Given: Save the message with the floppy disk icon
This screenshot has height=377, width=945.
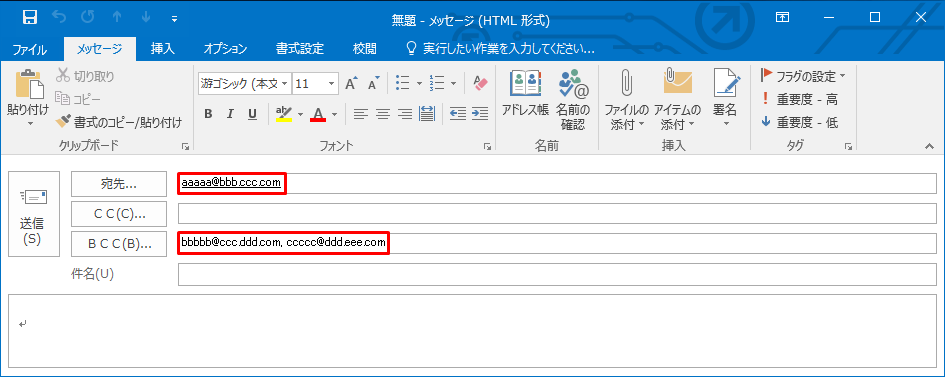Looking at the screenshot, I should pos(30,17).
